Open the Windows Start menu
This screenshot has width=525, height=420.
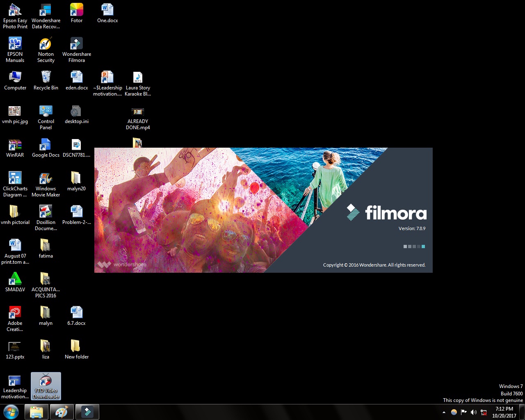pyautogui.click(x=11, y=412)
